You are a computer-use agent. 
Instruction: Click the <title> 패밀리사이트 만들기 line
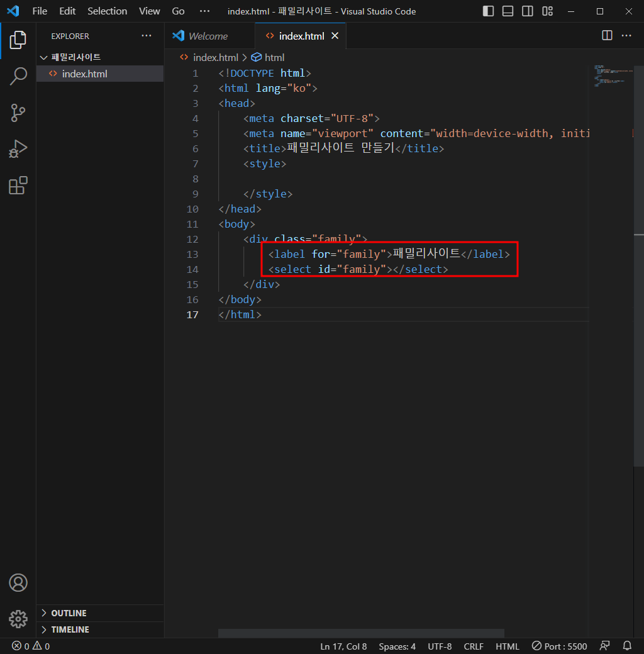pyautogui.click(x=343, y=148)
